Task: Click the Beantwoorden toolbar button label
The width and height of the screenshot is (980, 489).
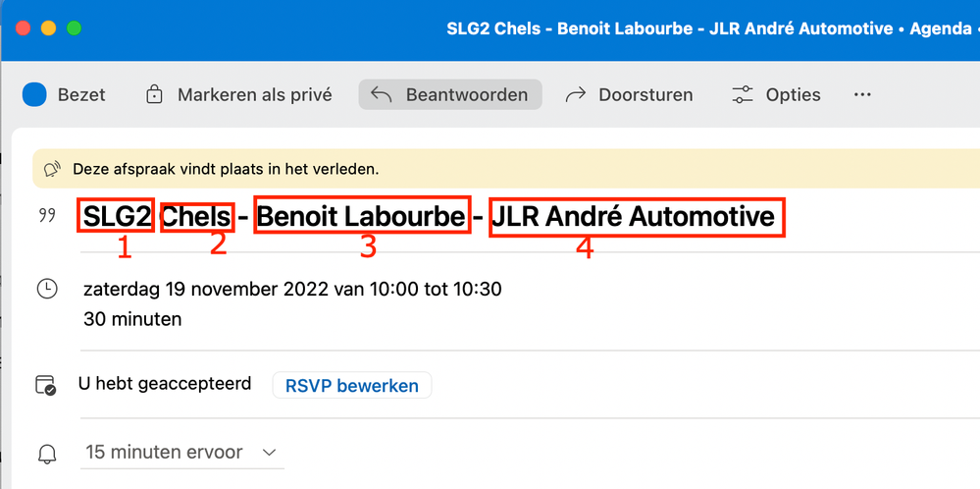Action: click(467, 95)
